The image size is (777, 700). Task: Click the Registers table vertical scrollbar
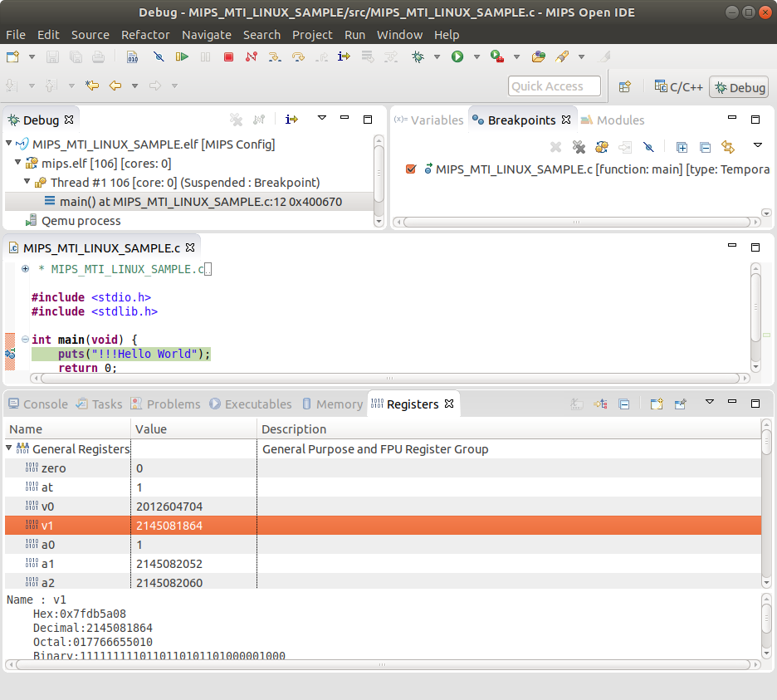tap(766, 503)
